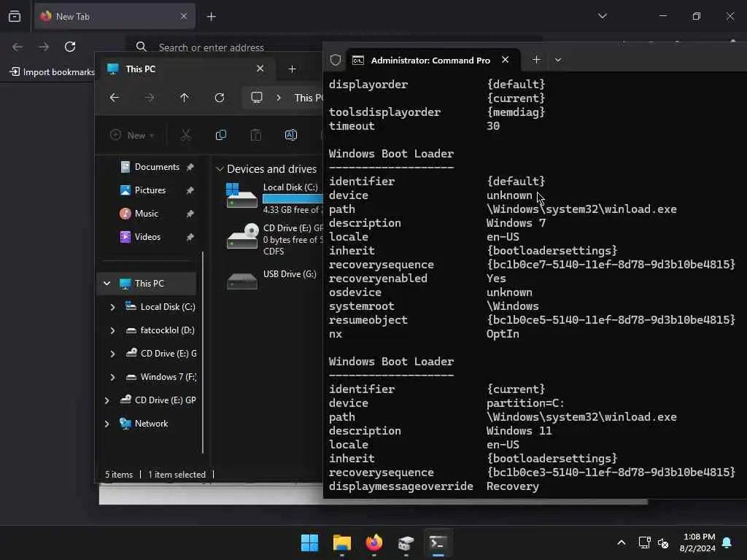The image size is (747, 560).
Task: Expand the breadcrumb chevron before This PC
Action: (x=279, y=98)
